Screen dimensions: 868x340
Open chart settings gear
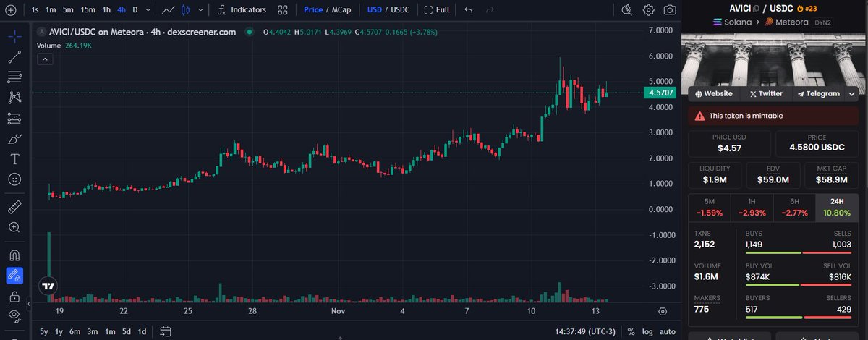(x=649, y=10)
